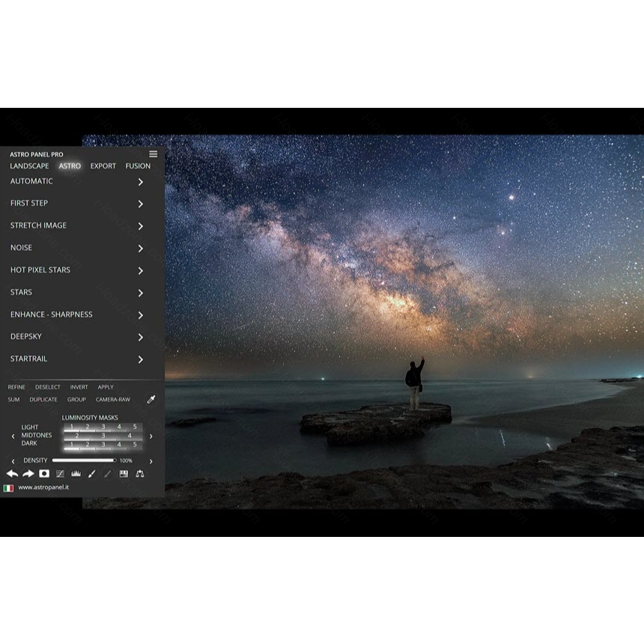Viewport: 644px width, 644px height.
Task: Click the redo arrow icon
Action: (28, 473)
